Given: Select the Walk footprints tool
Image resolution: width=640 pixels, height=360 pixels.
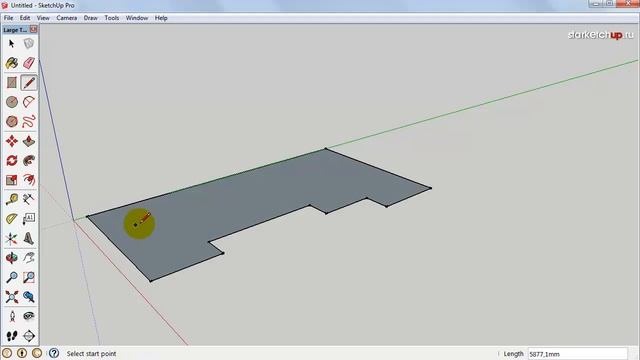Looking at the screenshot, I should pos(11,336).
